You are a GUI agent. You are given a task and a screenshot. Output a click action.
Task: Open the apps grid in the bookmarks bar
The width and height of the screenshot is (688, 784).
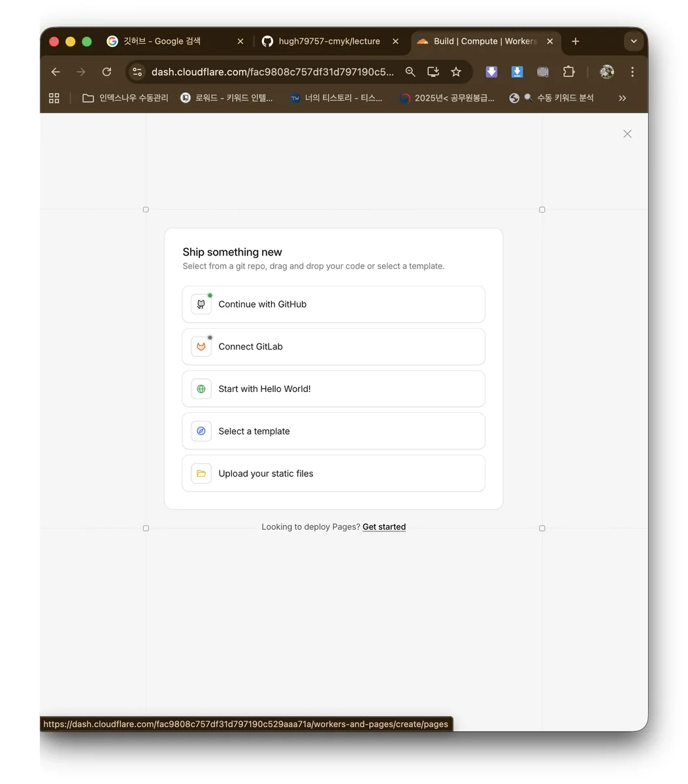54,98
